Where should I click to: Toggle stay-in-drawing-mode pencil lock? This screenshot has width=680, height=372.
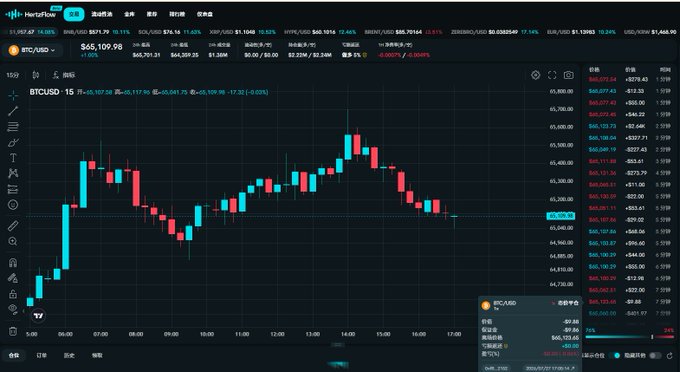pyautogui.click(x=13, y=278)
